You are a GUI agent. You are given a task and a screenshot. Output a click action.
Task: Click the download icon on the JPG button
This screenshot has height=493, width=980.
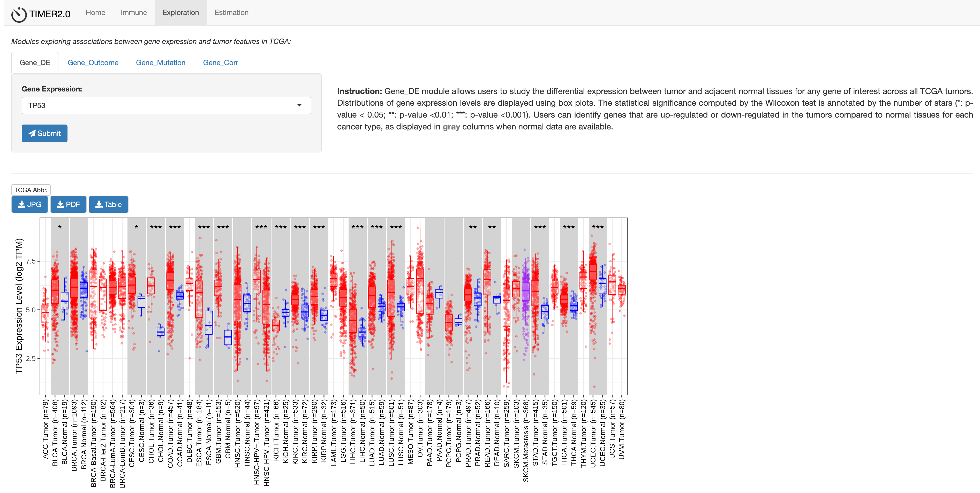22,204
